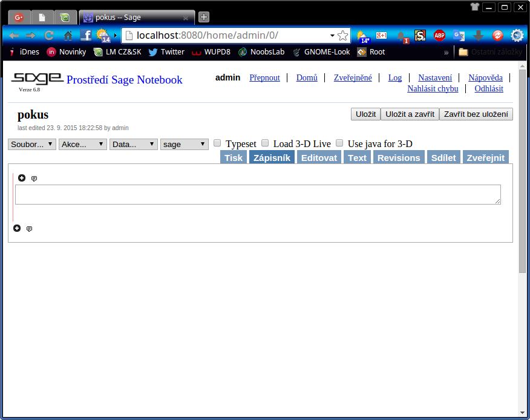
Task: Go forward with browser forward arrow
Action: 31,36
